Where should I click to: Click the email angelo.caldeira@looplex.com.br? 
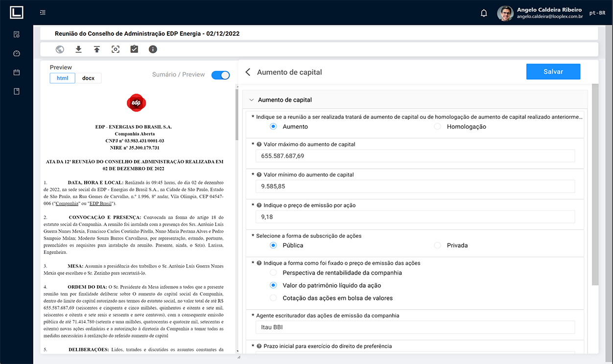pos(550,17)
